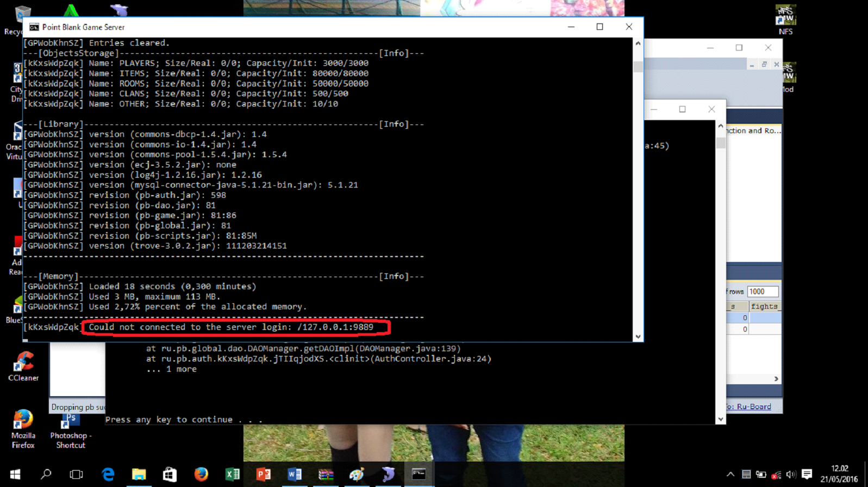Click 'Press any key to continue' text
The width and height of the screenshot is (868, 487).
184,420
